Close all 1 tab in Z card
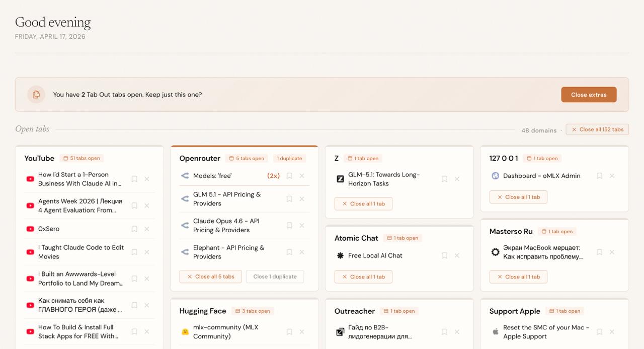Viewport: 644px width, 349px height. coord(363,203)
